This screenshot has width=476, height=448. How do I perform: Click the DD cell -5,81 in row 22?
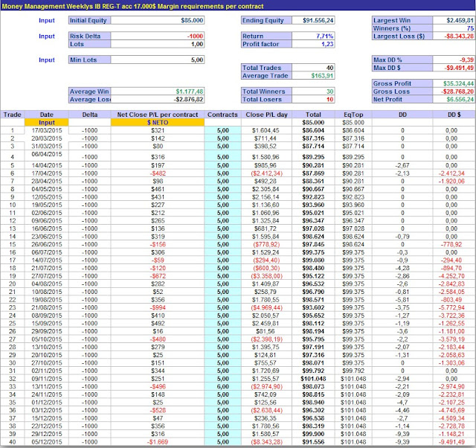[402, 299]
